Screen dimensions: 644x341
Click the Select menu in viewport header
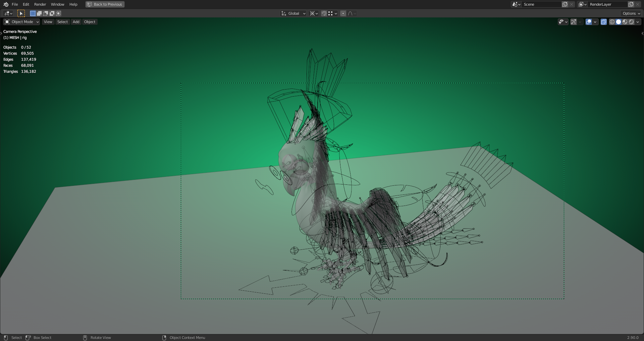tap(62, 22)
